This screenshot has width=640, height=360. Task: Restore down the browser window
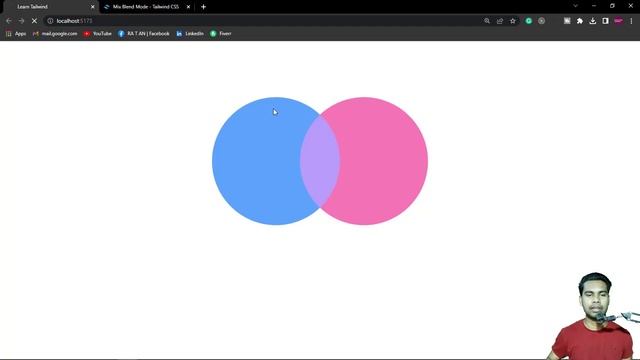pyautogui.click(x=612, y=6)
